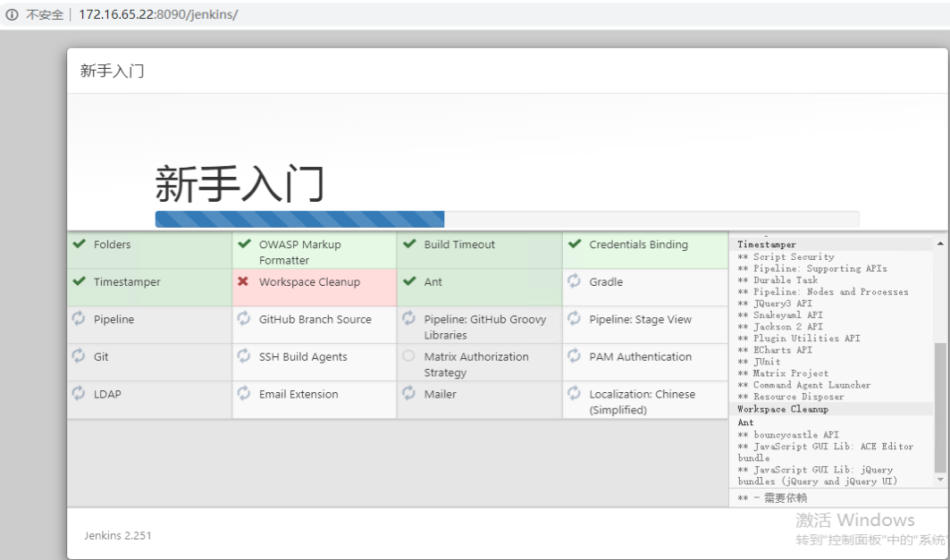Click the Timestamper heading in log panel
Viewport: 950px width, 560px height.
[x=767, y=245]
